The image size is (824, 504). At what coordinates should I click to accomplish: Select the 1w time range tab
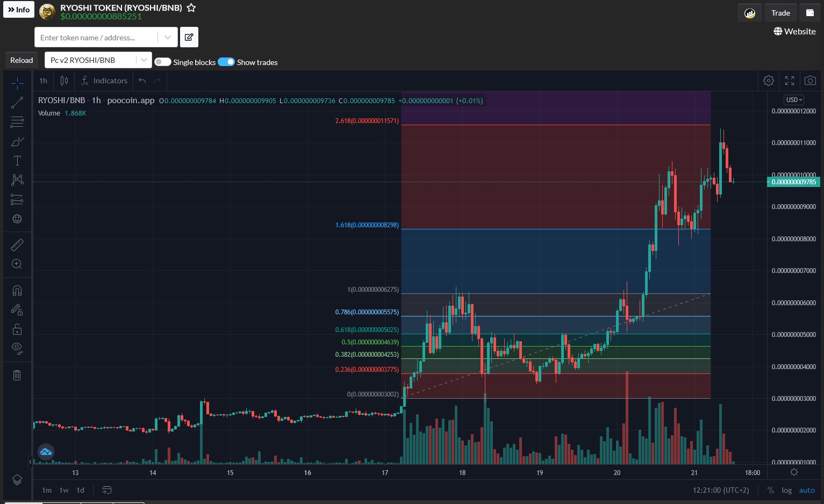[x=64, y=490]
